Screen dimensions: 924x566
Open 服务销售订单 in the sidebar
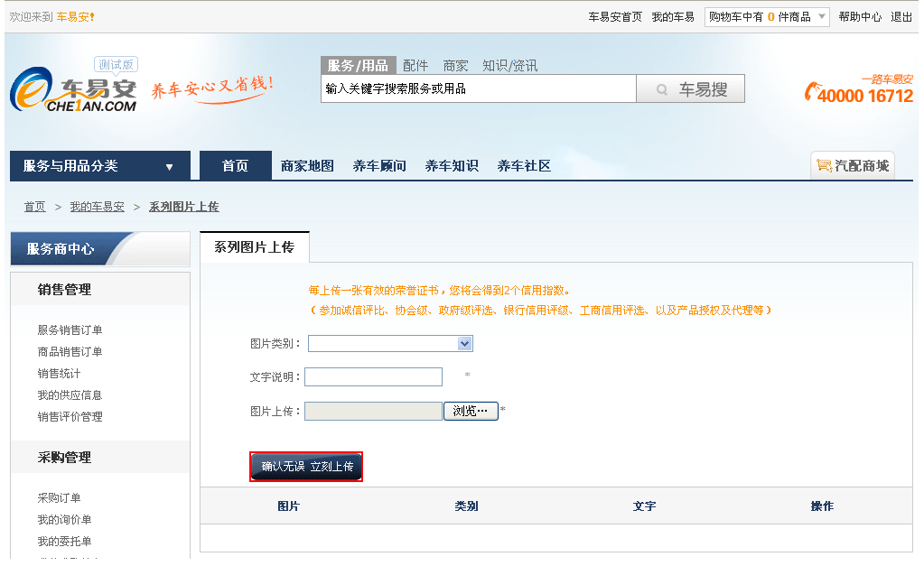(x=70, y=329)
